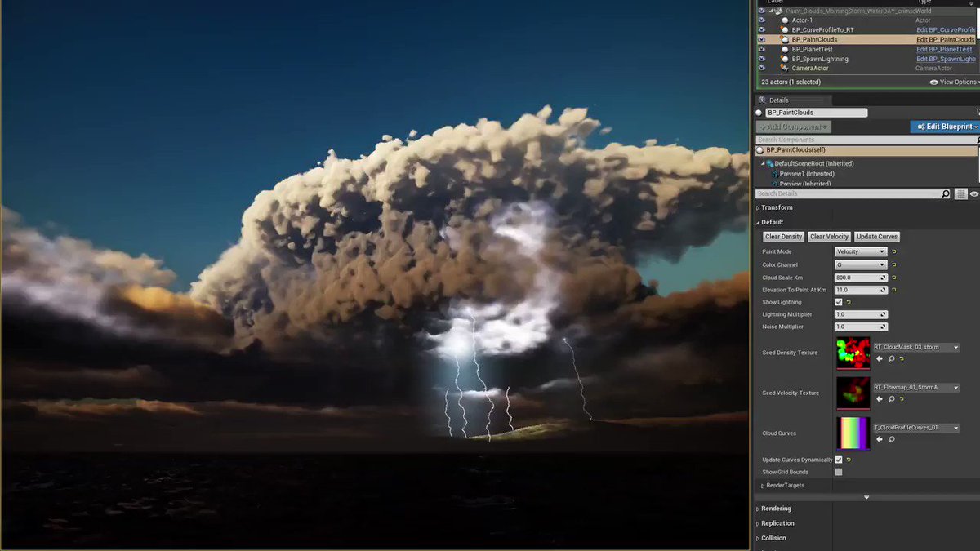Browse to Seed Velocity Texture asset
This screenshot has height=551, width=980.
tap(891, 399)
